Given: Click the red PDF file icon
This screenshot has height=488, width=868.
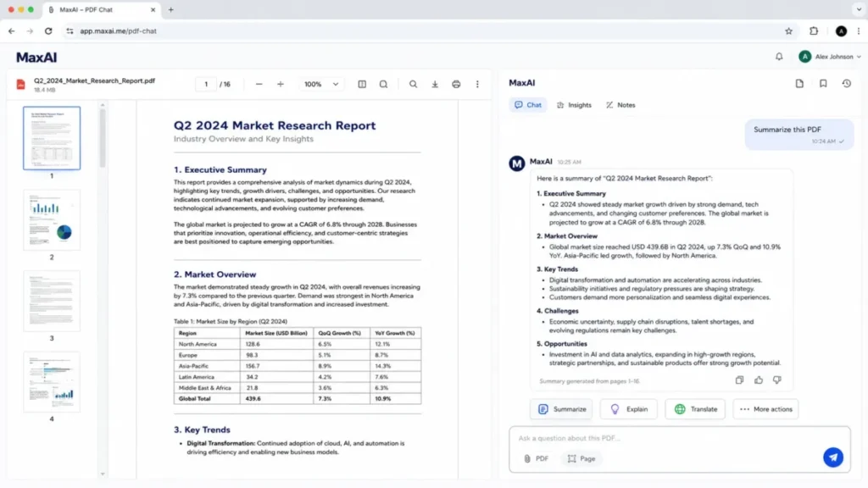Looking at the screenshot, I should pyautogui.click(x=21, y=85).
